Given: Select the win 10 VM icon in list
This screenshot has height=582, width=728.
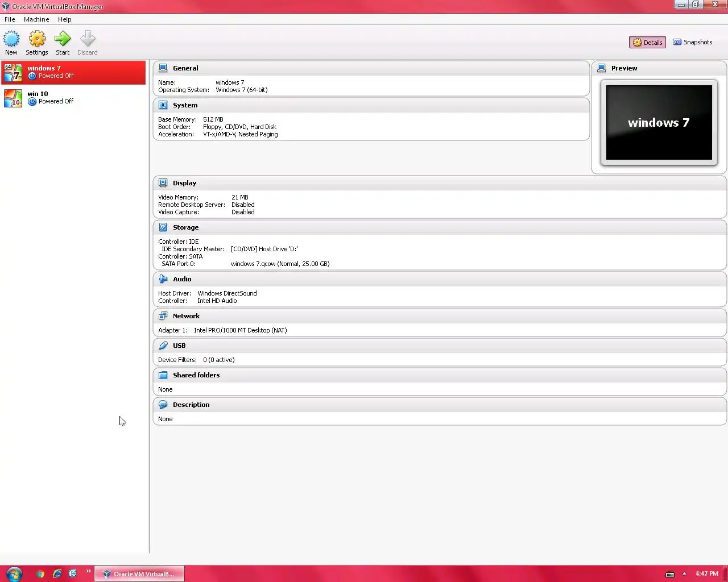Looking at the screenshot, I should [x=13, y=98].
